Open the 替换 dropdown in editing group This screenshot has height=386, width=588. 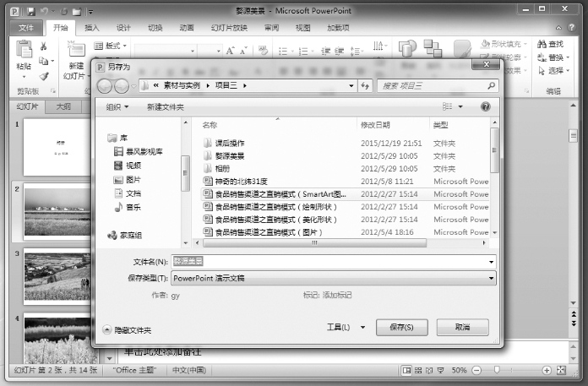click(553, 57)
